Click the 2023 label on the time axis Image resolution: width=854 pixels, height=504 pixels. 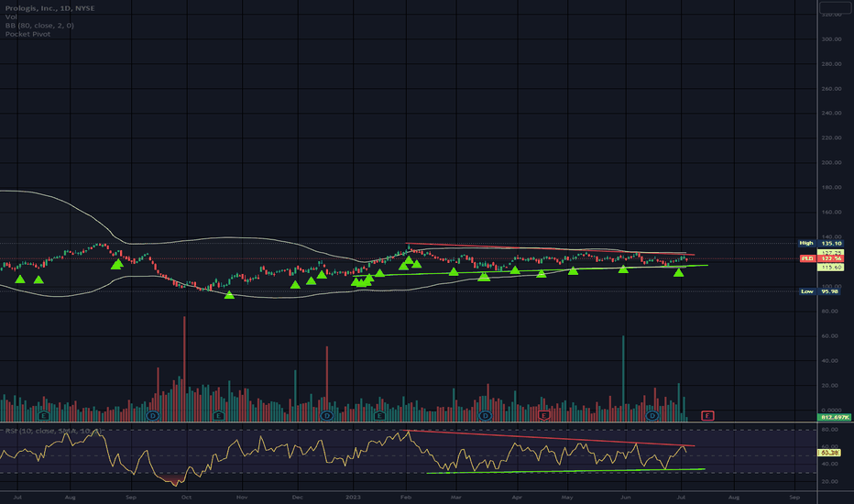click(x=353, y=497)
